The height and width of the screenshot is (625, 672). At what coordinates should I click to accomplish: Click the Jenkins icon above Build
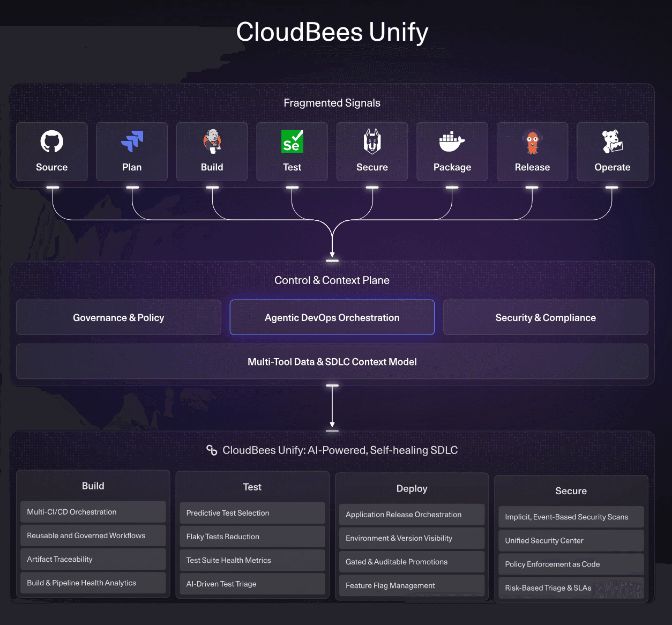pos(212,141)
